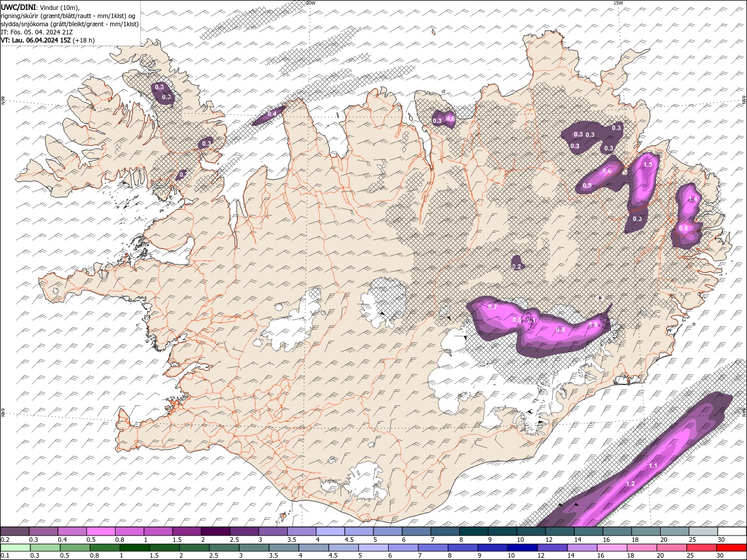This screenshot has width=747, height=560.
Task: Pick the dark teal 9 snow legend swatch
Action: (502, 531)
